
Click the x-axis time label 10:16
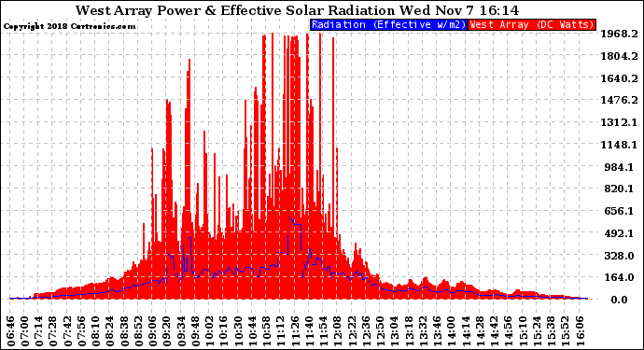(224, 331)
